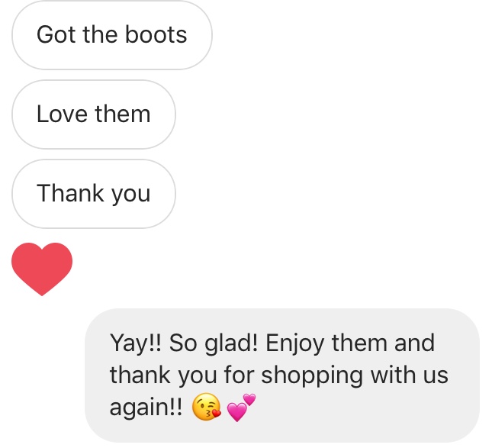Click the word "Thank" in third message

click(71, 193)
